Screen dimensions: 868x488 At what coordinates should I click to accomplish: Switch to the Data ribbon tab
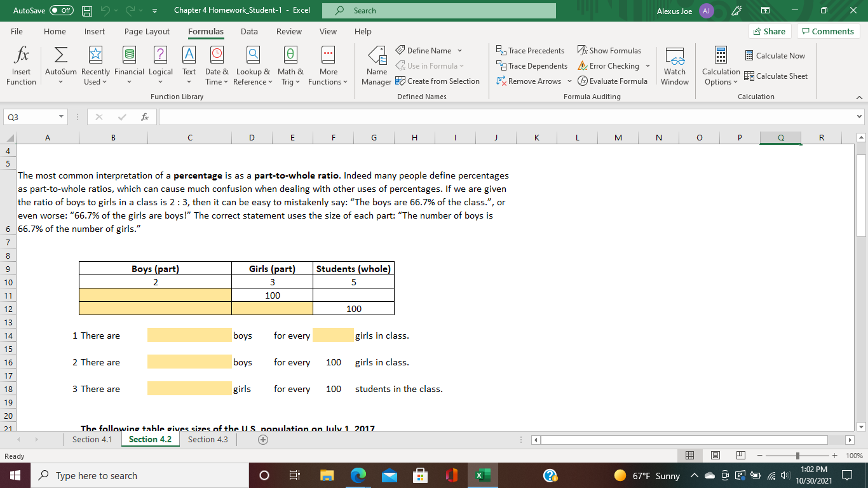click(249, 31)
